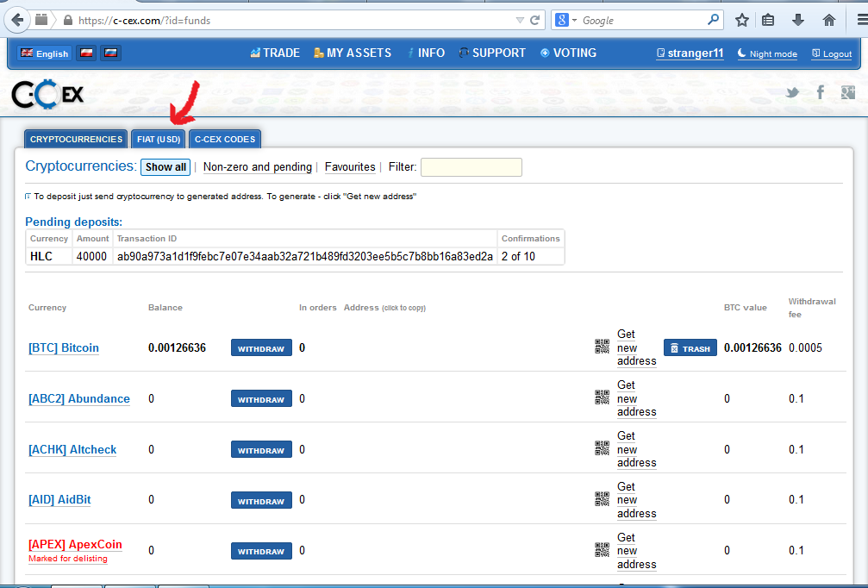Go to the browser home icon
The width and height of the screenshot is (868, 588).
[828, 21]
